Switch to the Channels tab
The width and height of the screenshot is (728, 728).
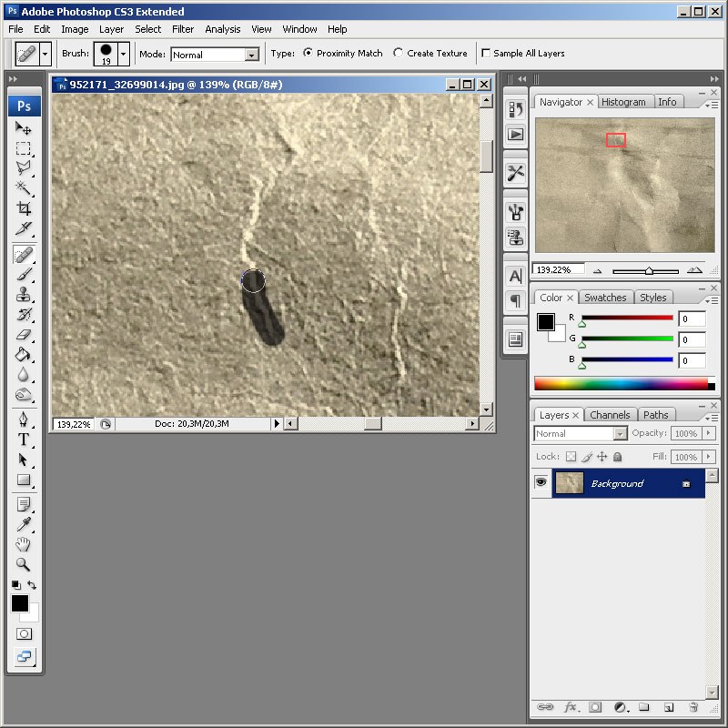[610, 415]
